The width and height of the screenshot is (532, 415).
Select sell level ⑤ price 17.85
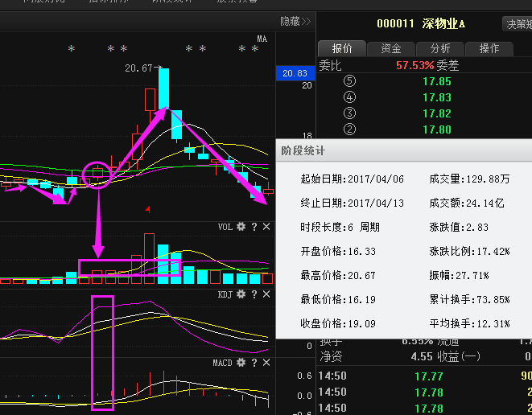pyautogui.click(x=437, y=81)
